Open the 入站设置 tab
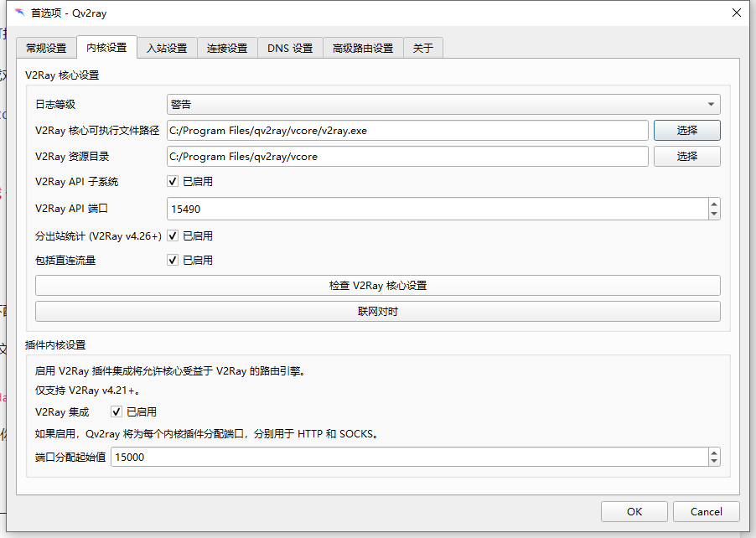Viewport: 756px width, 538px height. (x=167, y=48)
